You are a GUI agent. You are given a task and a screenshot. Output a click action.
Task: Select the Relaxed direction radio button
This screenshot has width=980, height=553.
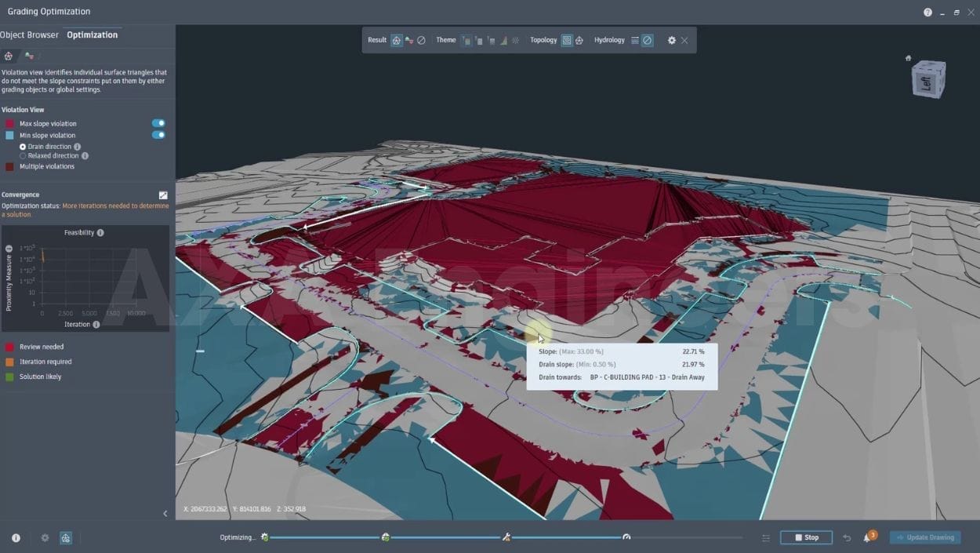[x=23, y=156]
